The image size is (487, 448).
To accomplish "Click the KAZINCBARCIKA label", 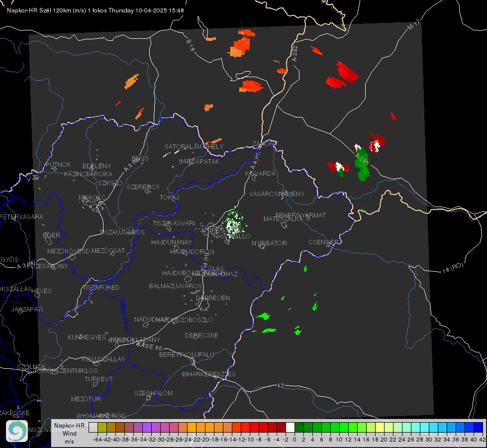I will point(88,174).
